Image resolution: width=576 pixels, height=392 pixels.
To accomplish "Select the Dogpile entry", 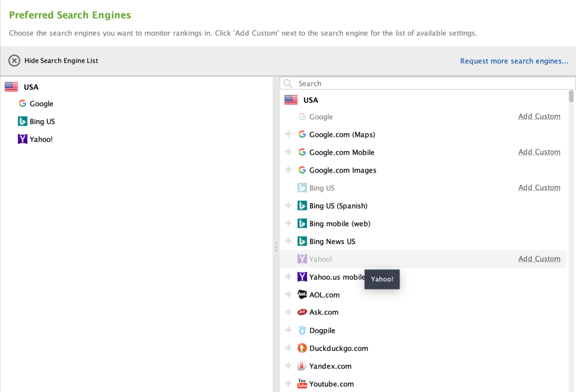I will pos(322,330).
